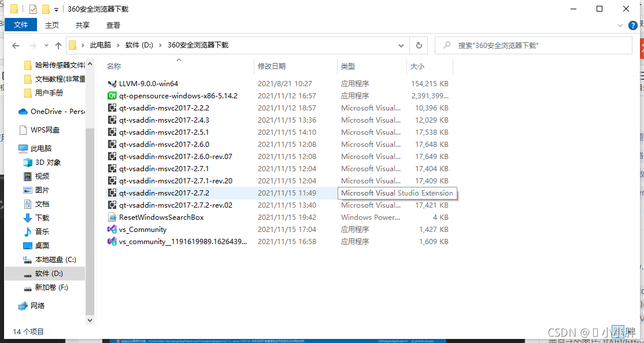Open the 视频 library in sidebar
This screenshot has height=343, width=644.
36,176
